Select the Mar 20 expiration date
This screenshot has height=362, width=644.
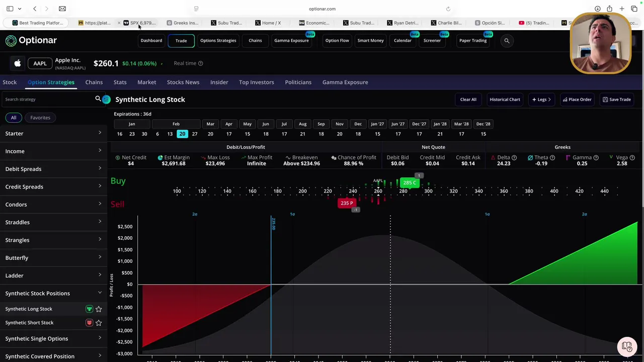pos(210,134)
